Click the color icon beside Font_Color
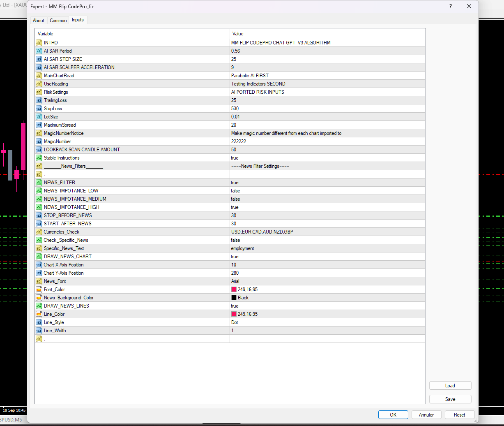Image resolution: width=504 pixels, height=426 pixels. (x=39, y=289)
